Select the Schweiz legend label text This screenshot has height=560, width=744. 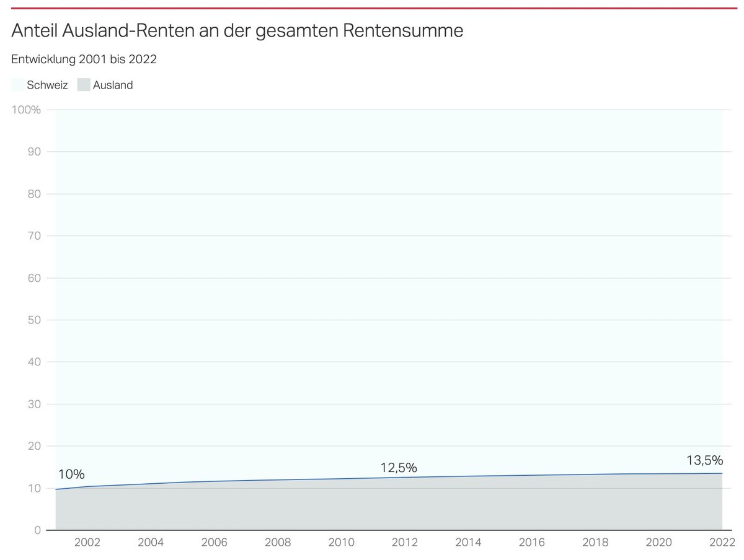point(47,84)
